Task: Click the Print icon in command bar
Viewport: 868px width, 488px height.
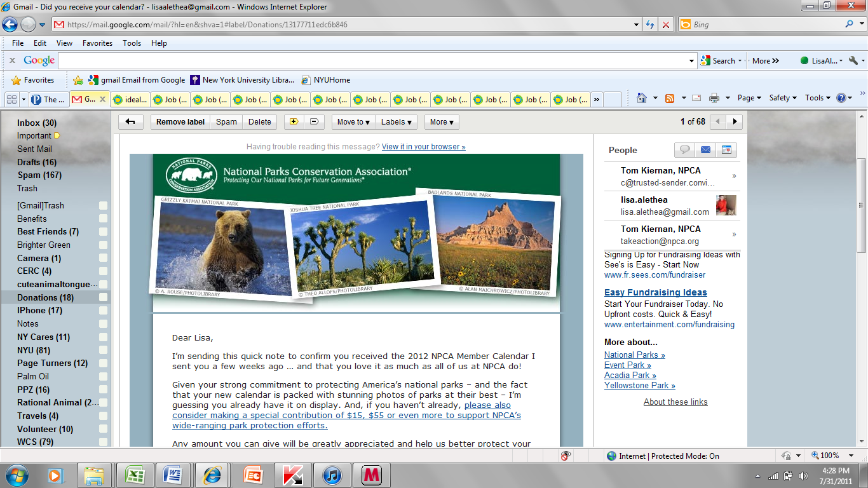Action: (714, 98)
